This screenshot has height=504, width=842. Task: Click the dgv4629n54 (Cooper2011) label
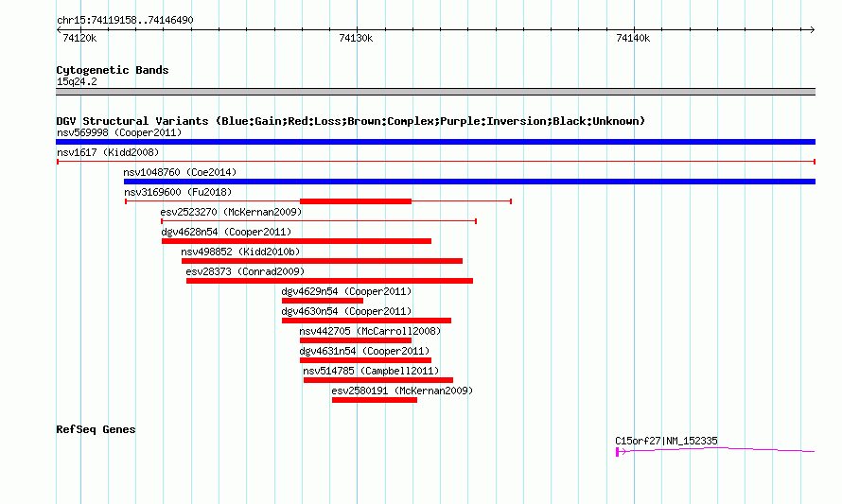tap(346, 291)
